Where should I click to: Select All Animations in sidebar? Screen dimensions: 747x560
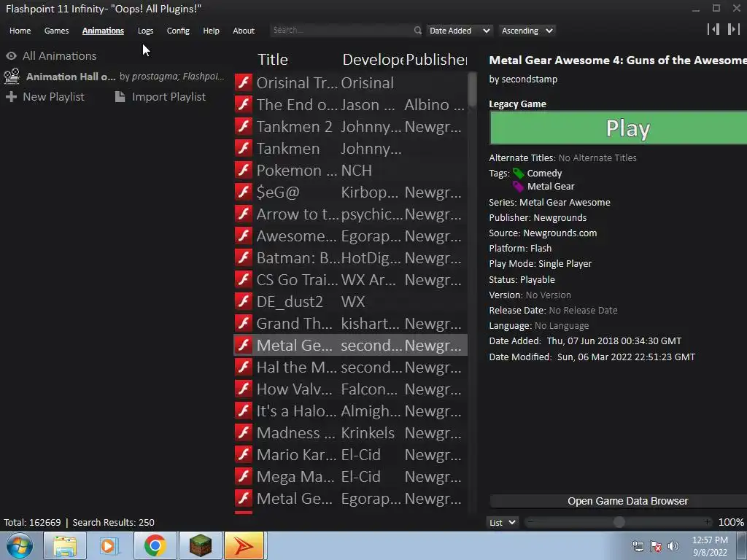60,55
